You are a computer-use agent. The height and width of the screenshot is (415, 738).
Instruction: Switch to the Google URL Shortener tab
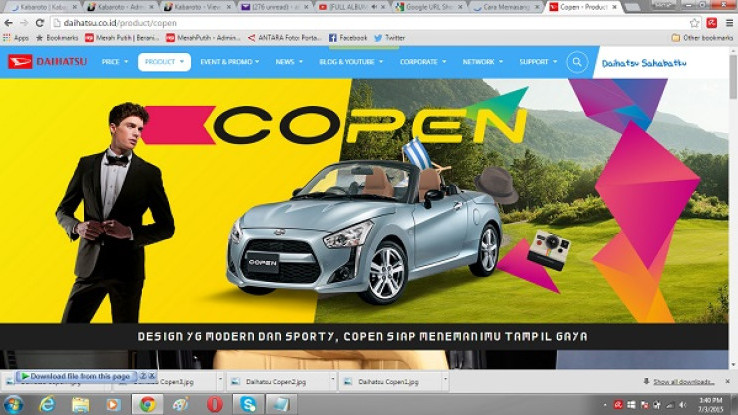click(x=428, y=7)
